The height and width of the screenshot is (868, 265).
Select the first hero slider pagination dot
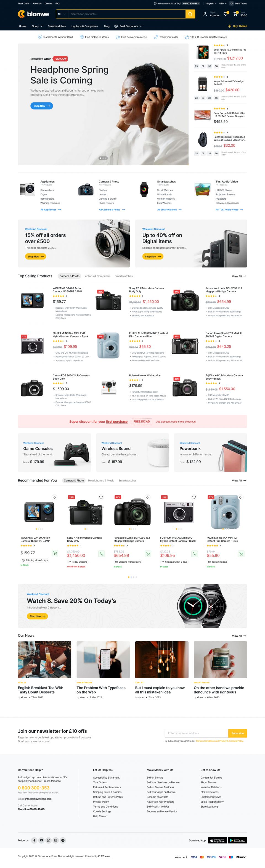[100, 158]
